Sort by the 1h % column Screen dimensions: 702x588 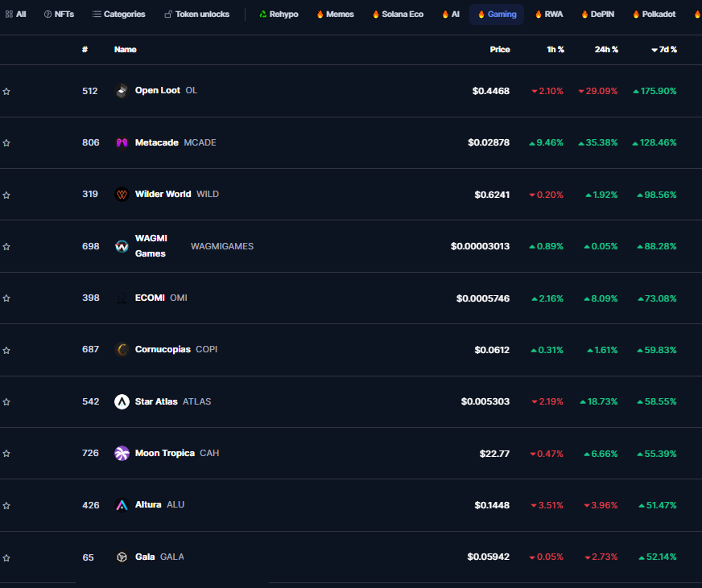[x=555, y=50]
